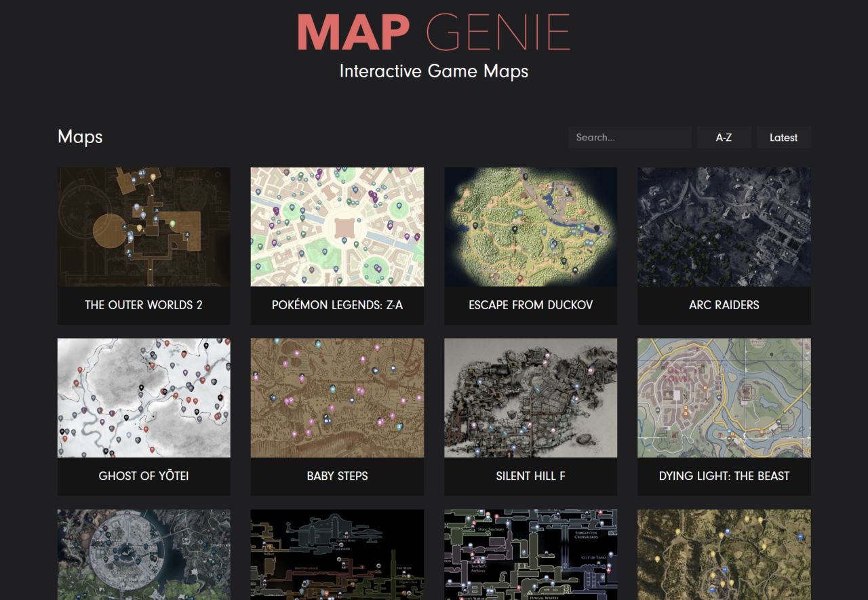Viewport: 868px width, 600px height.
Task: Select the "DYING LIGHT: THE BEAST" title link
Action: point(724,476)
